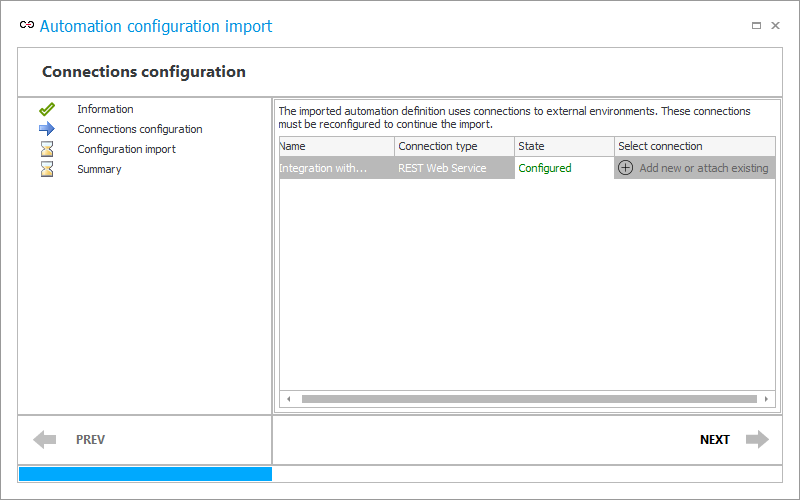This screenshot has width=800, height=500.
Task: Click the horizontal scrollbar left arrow
Action: pos(289,399)
